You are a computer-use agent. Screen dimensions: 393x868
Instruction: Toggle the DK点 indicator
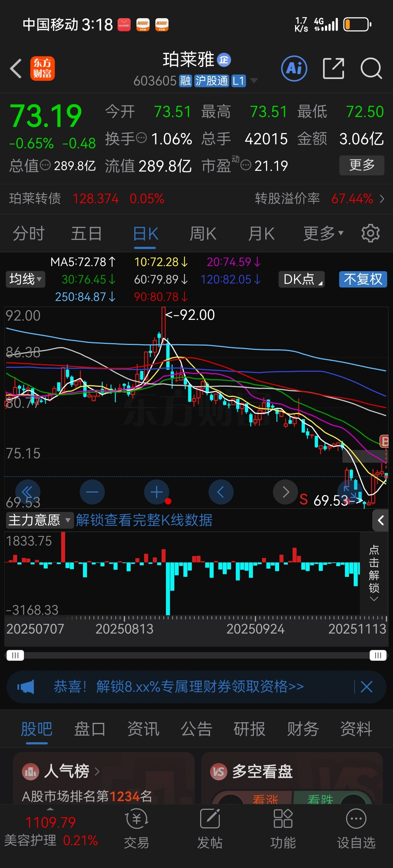coord(301,279)
